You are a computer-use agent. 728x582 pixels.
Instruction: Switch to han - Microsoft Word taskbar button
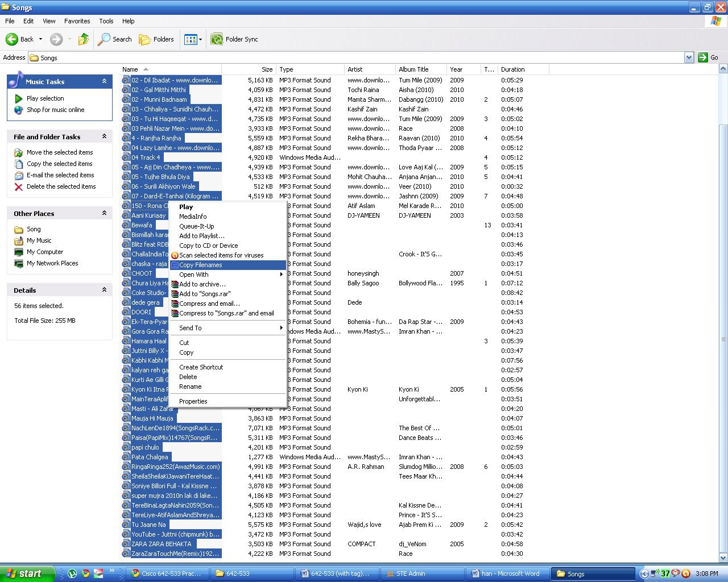point(508,573)
